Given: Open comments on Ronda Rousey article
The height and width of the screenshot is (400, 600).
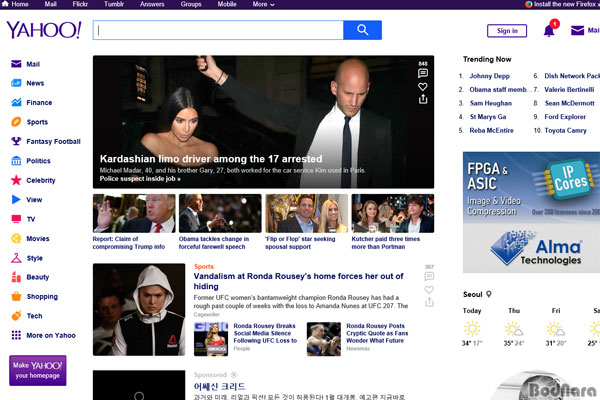Looking at the screenshot, I should 429,276.
